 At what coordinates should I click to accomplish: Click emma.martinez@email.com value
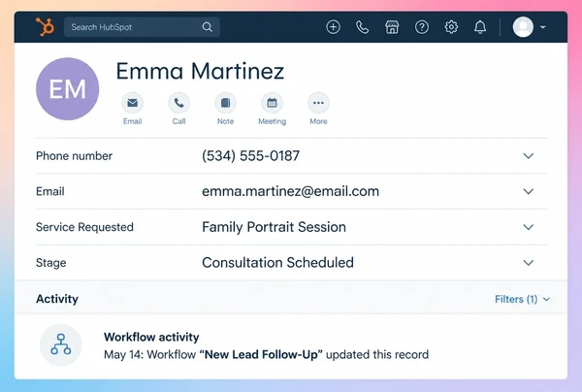click(291, 191)
